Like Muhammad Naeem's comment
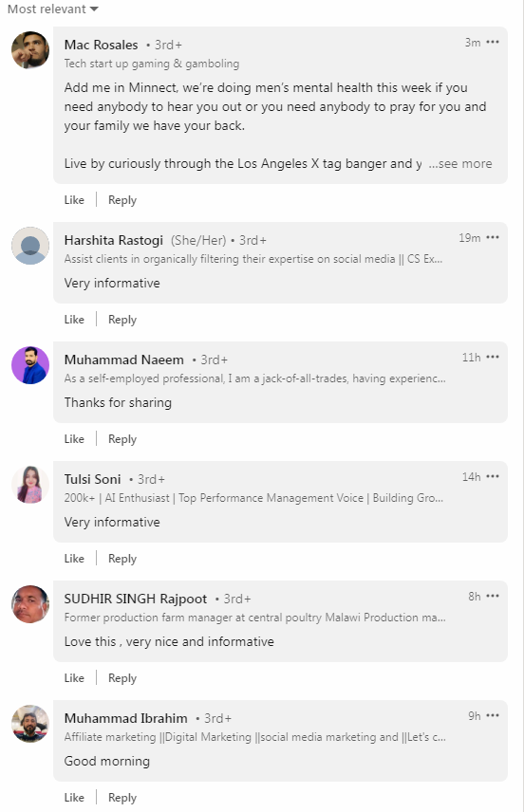This screenshot has height=812, width=524. click(74, 439)
